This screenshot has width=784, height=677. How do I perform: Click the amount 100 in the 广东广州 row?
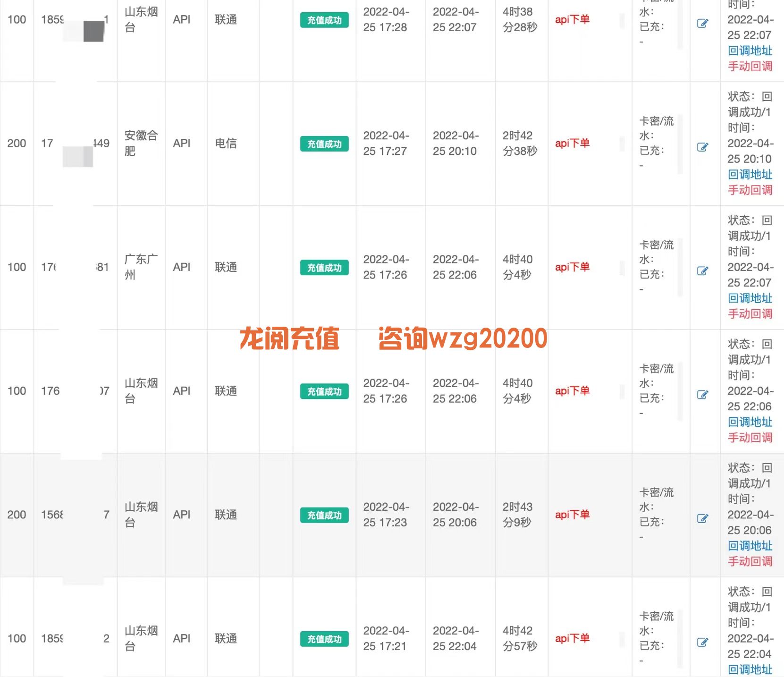[17, 267]
